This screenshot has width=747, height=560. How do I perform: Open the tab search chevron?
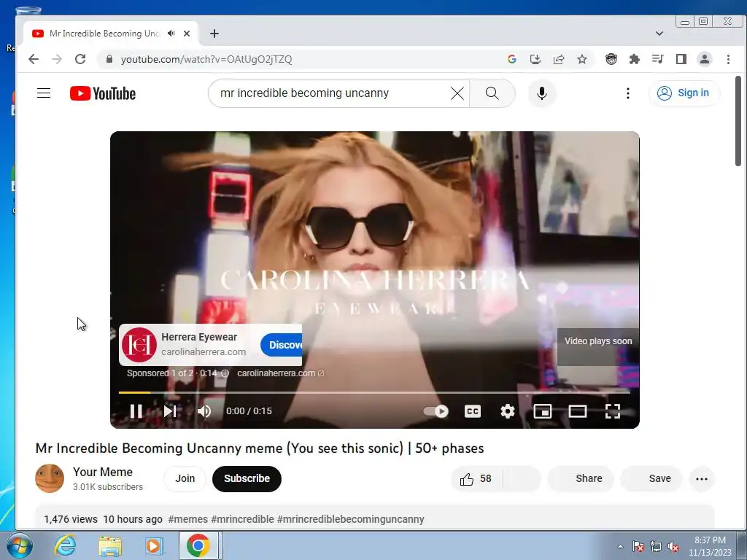coord(659,34)
